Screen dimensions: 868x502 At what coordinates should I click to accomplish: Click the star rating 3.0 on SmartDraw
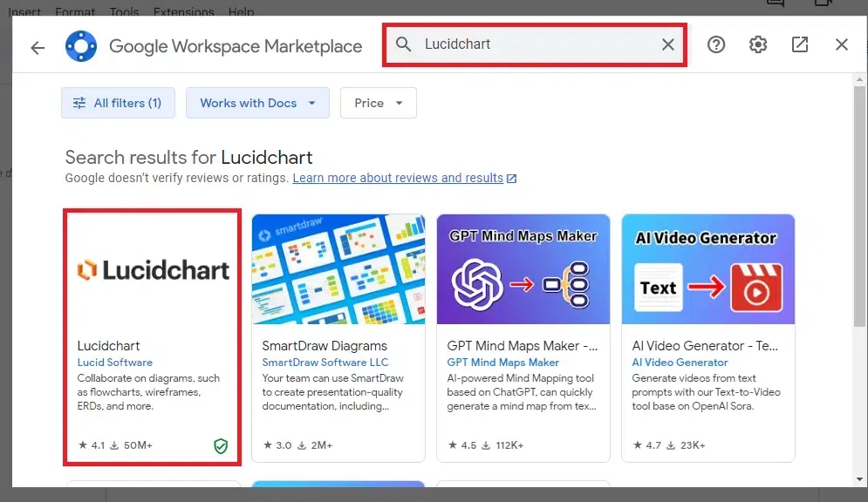coord(277,445)
